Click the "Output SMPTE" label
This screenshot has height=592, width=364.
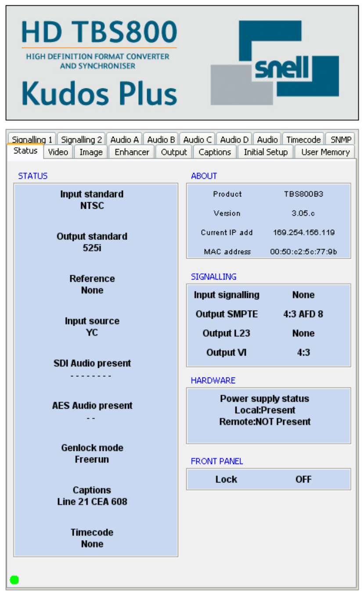[227, 314]
